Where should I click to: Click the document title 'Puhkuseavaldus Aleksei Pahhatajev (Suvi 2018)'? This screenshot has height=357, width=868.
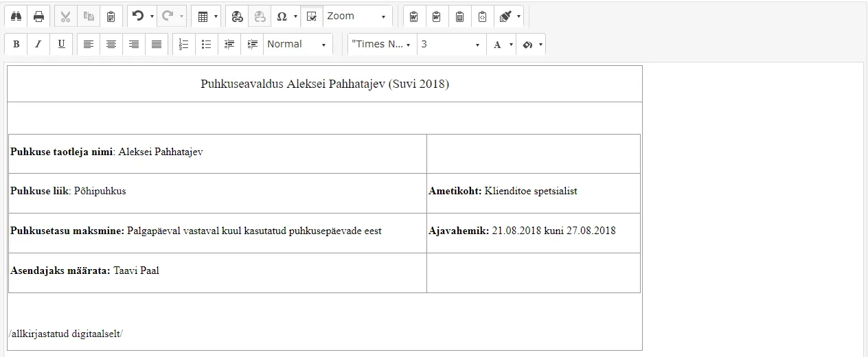tap(325, 84)
